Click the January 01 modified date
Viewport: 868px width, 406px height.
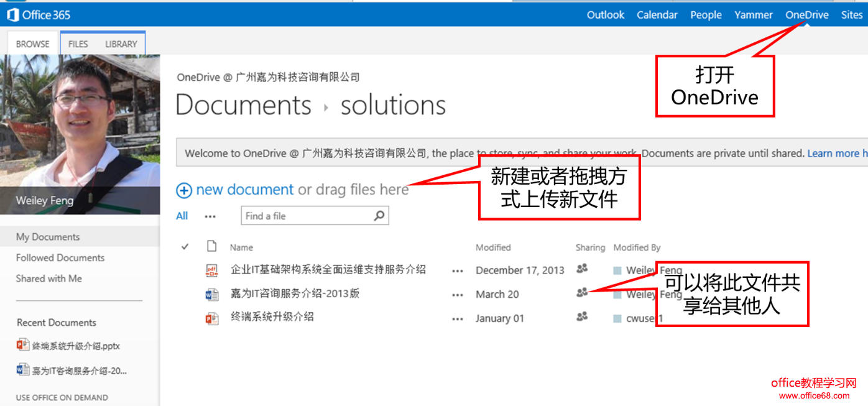[x=500, y=318]
